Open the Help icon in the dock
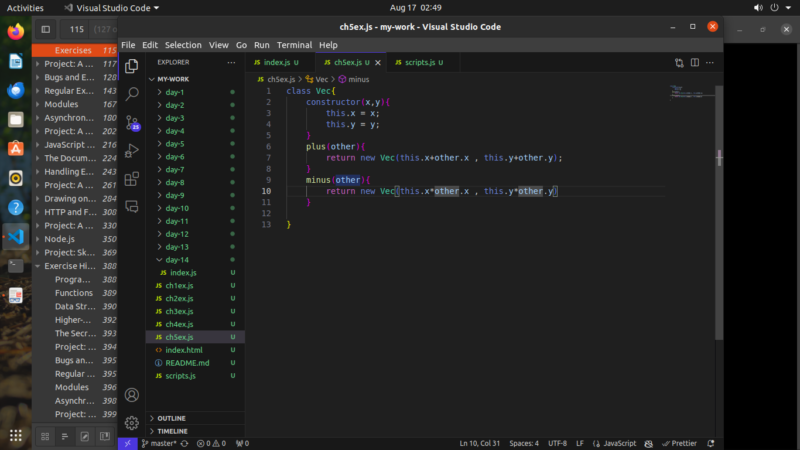 tap(16, 207)
